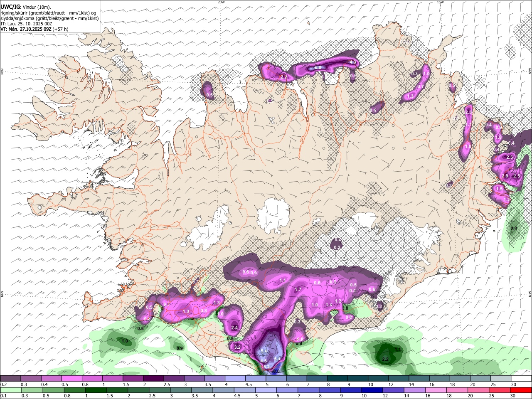Click the '2.9' precipitation value on the east coast
Screen dimensions: 532x399
point(505,176)
